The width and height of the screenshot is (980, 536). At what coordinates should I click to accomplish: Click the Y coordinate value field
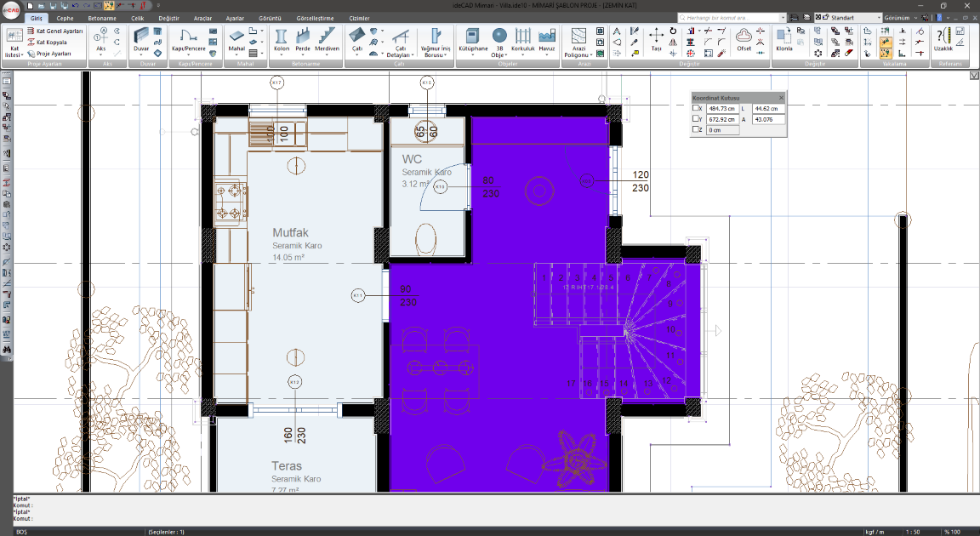pos(723,119)
